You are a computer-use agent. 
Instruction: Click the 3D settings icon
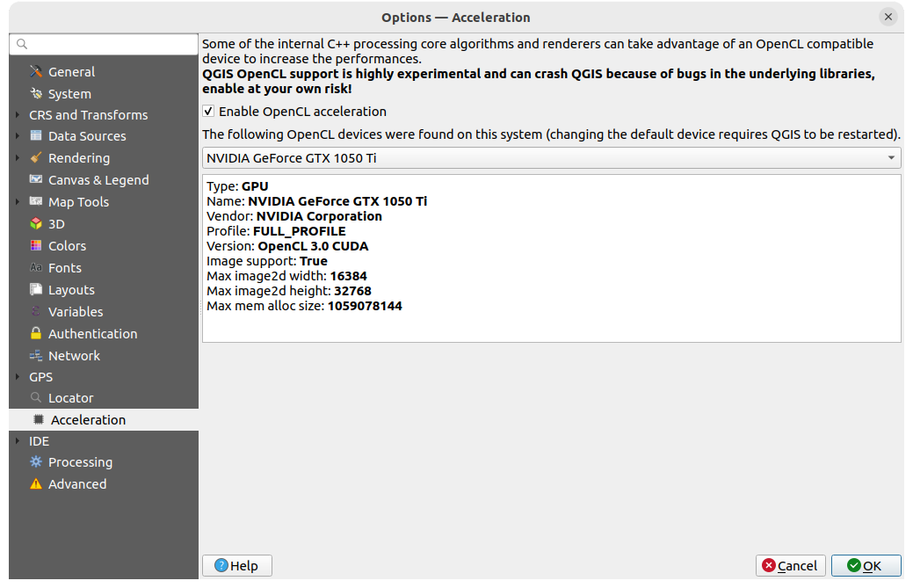tap(37, 223)
